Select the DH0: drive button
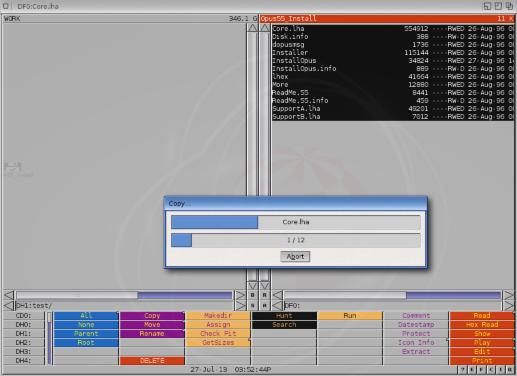 [x=23, y=325]
